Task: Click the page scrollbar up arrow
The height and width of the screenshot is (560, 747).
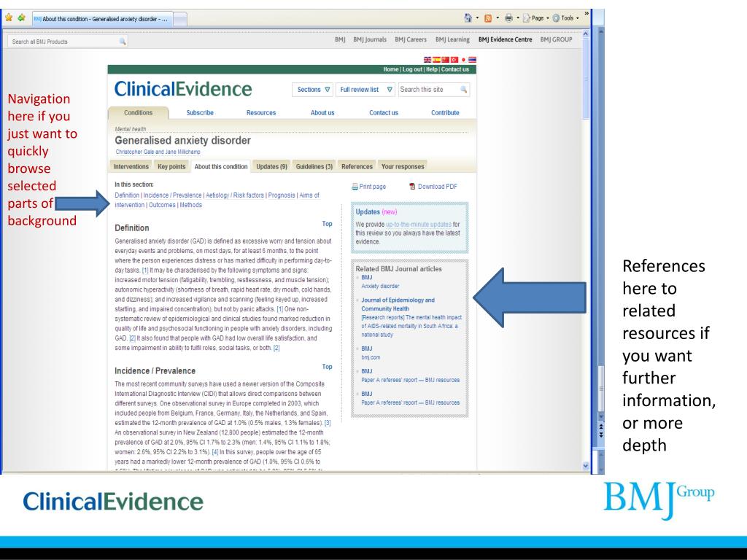Action: pyautogui.click(x=586, y=34)
